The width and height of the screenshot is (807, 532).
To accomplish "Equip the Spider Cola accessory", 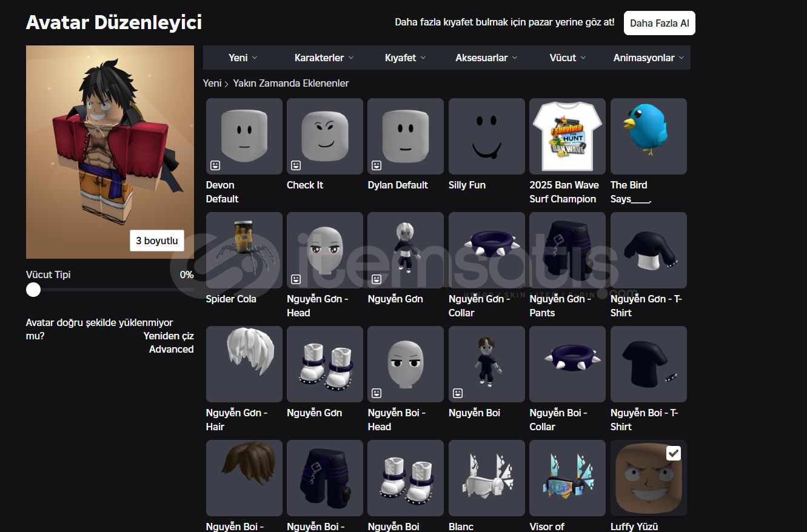I will (244, 250).
